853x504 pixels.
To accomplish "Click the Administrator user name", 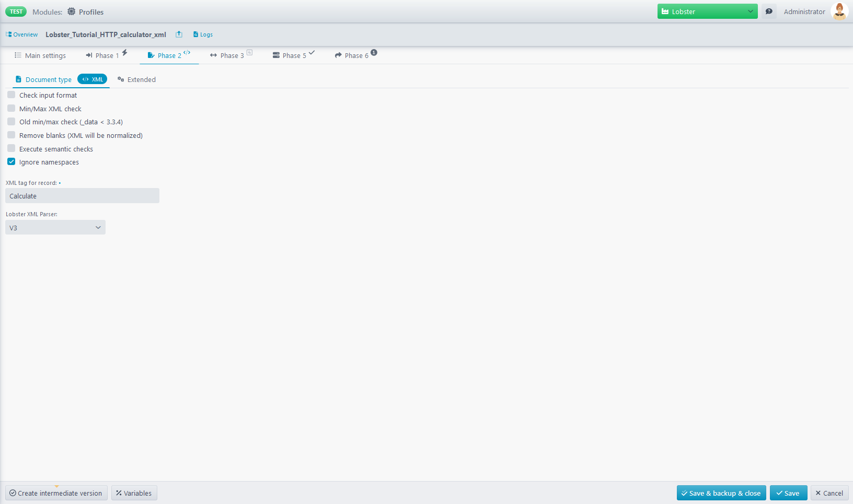I will click(x=804, y=11).
